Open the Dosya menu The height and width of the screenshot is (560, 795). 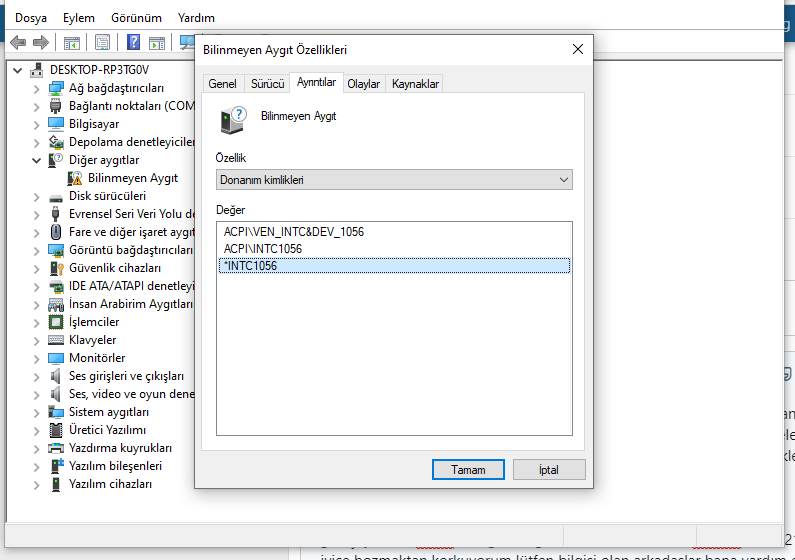[31, 18]
